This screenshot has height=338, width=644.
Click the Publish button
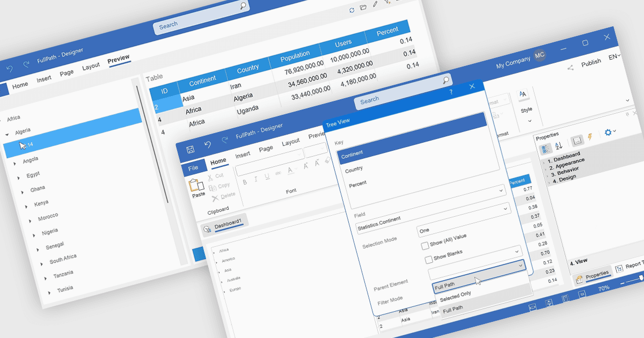pyautogui.click(x=591, y=62)
